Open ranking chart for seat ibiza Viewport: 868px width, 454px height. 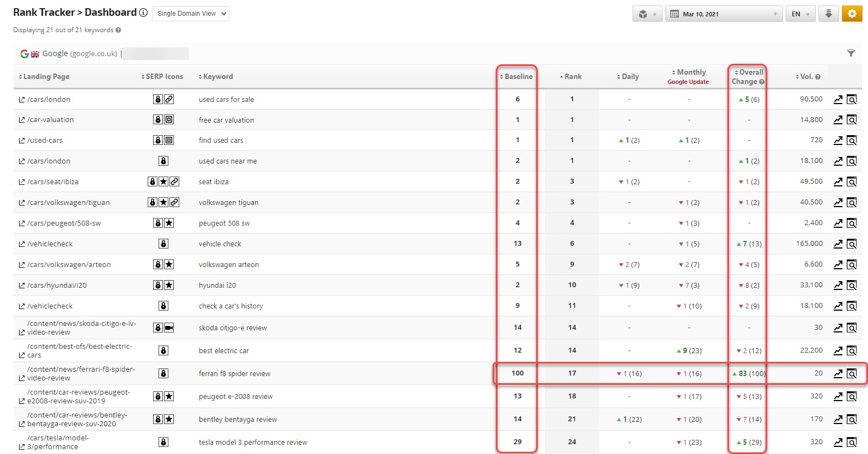(838, 181)
